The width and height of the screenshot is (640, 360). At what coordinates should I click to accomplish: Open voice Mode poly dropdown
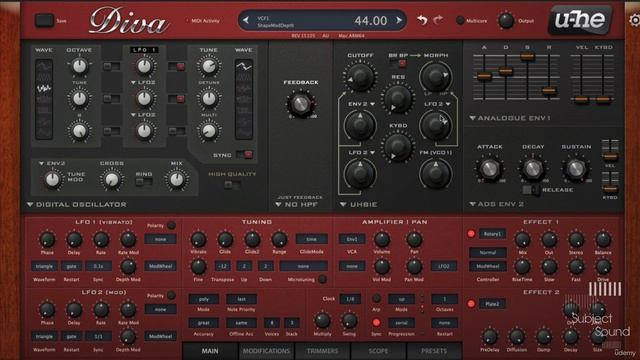203,299
